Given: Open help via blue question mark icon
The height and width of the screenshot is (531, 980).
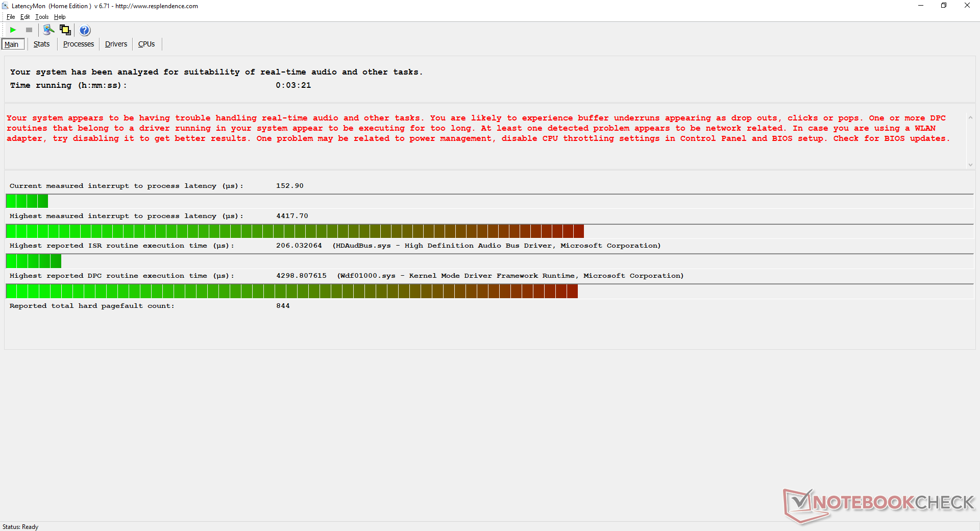Looking at the screenshot, I should [85, 30].
